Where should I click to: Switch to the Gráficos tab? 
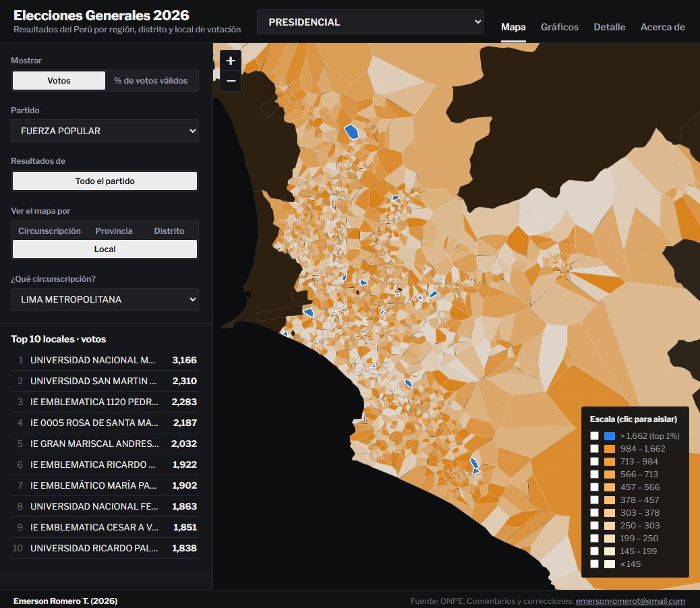[x=559, y=27]
